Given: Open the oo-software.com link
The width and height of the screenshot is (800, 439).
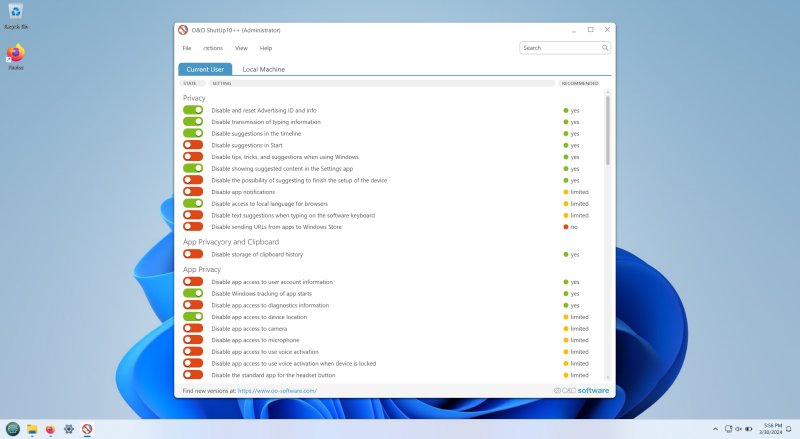Looking at the screenshot, I should (x=277, y=391).
